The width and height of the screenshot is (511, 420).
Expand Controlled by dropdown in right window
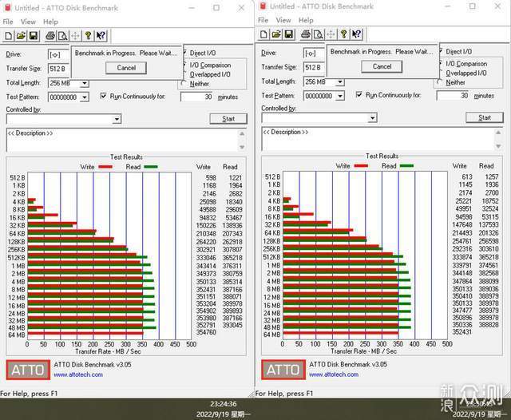(x=372, y=118)
